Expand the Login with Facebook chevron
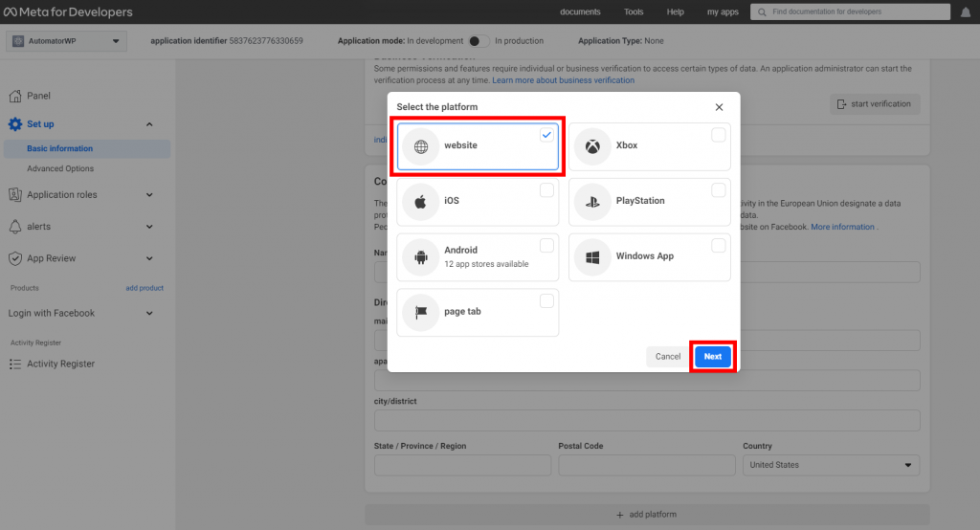980x530 pixels. tap(149, 313)
